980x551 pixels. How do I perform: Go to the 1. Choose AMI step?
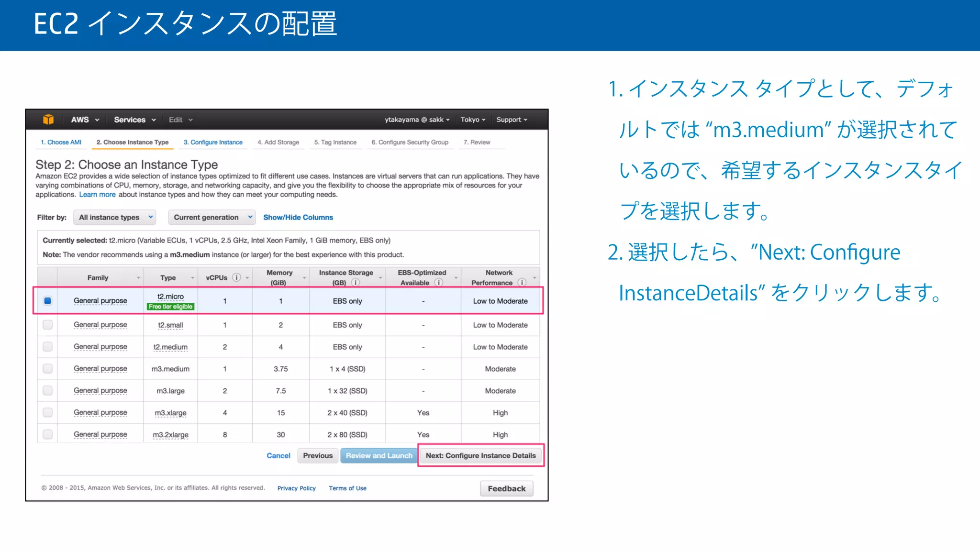(x=61, y=142)
